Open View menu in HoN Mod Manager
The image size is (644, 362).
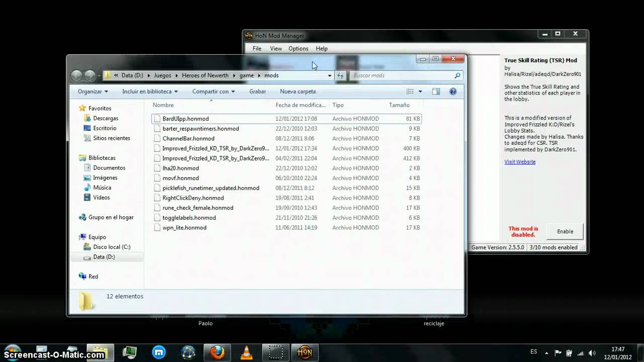(276, 49)
